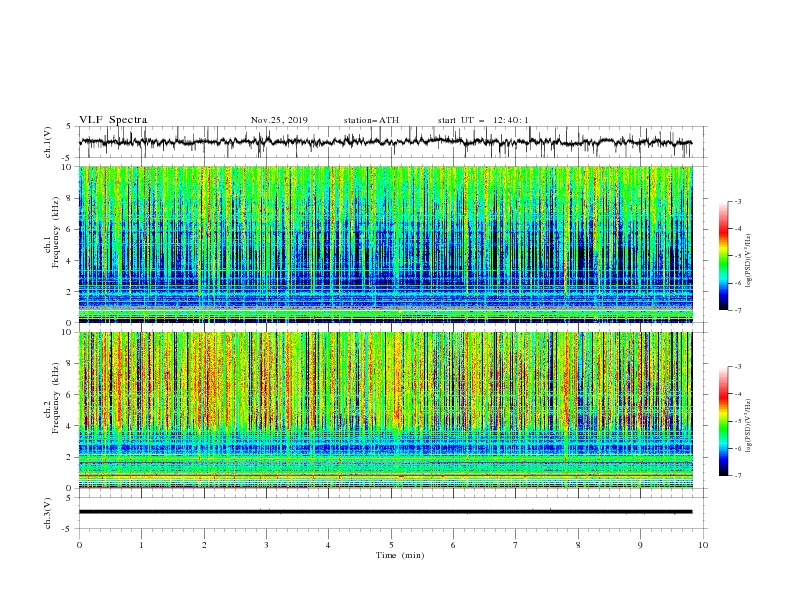The image size is (792, 612).
Task: Click the time axis tick label '3'
Action: [x=266, y=545]
